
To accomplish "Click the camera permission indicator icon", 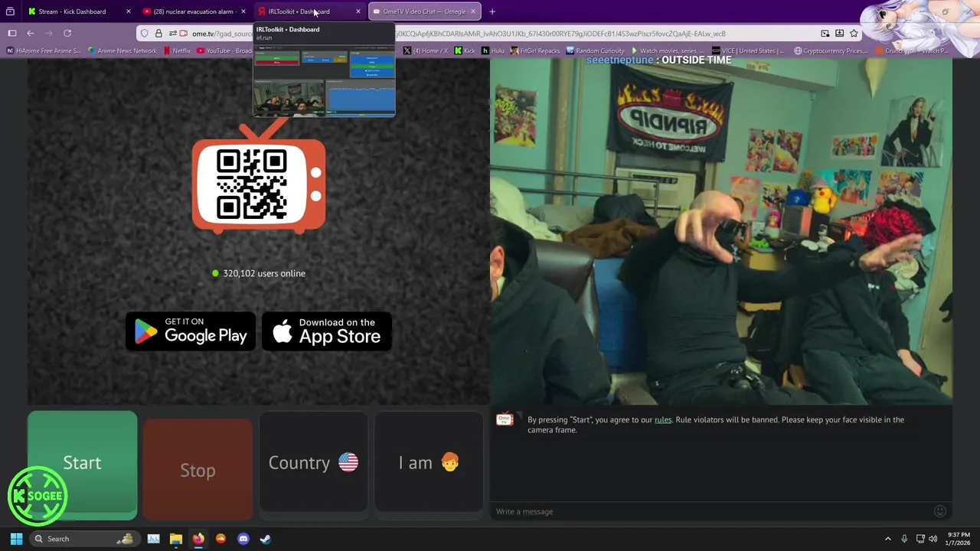I will point(184,34).
